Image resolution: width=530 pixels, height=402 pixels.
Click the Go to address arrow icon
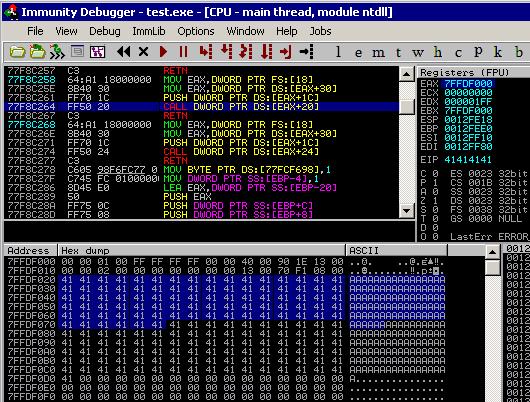tap(307, 52)
